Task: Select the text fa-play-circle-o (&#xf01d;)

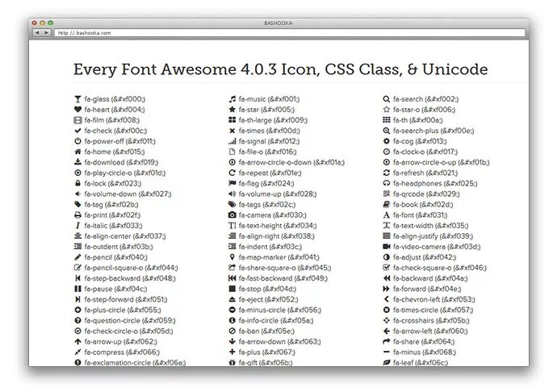Action: pyautogui.click(x=124, y=173)
